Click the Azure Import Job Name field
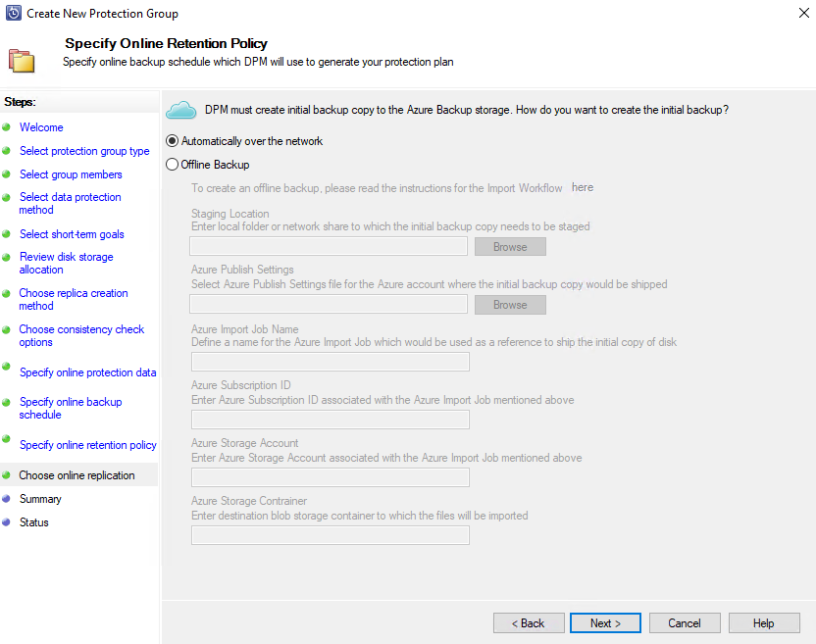 (x=331, y=362)
